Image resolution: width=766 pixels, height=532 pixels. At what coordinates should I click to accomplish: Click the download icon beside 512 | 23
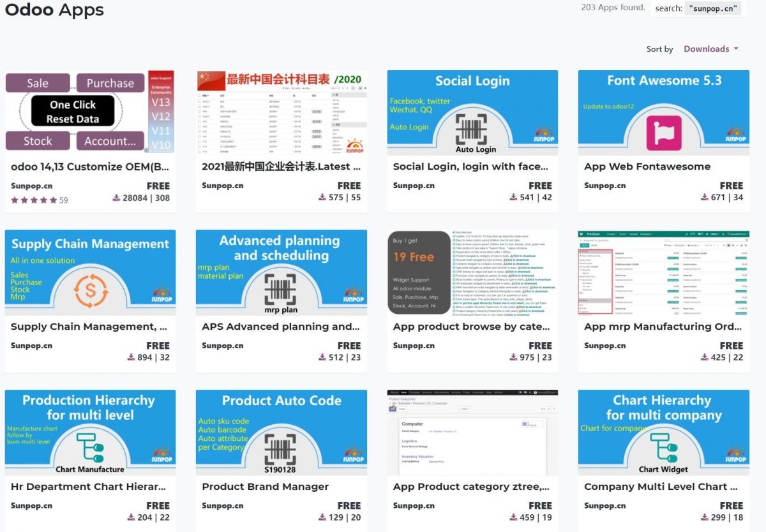[322, 357]
